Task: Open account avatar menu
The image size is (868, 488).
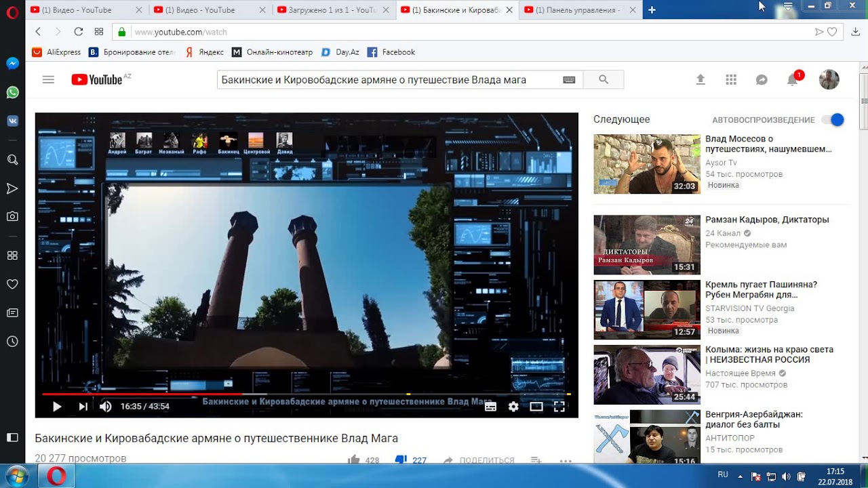Action: (829, 79)
